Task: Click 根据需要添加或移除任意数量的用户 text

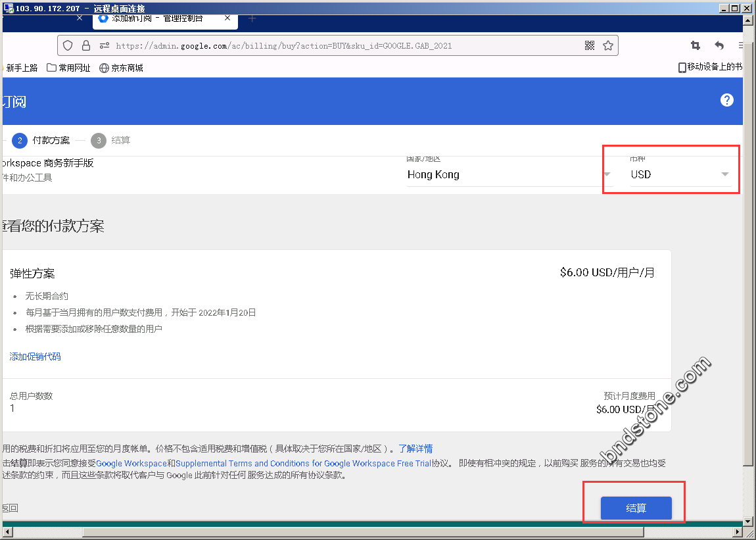Action: click(x=93, y=329)
